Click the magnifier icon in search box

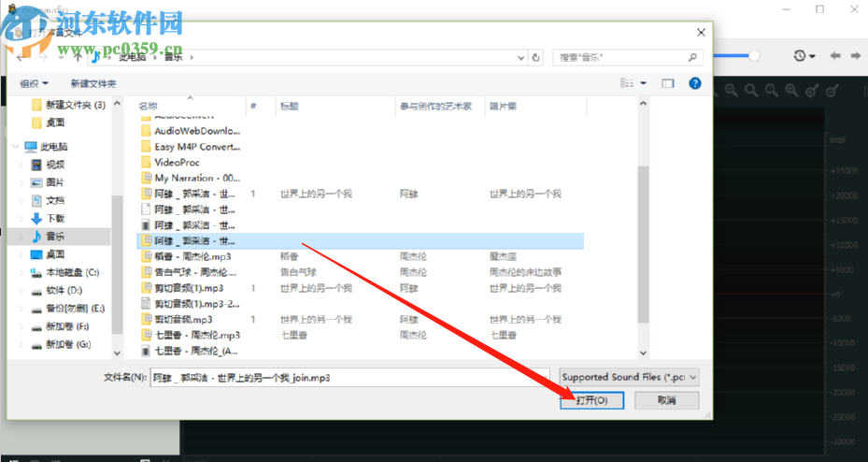692,57
